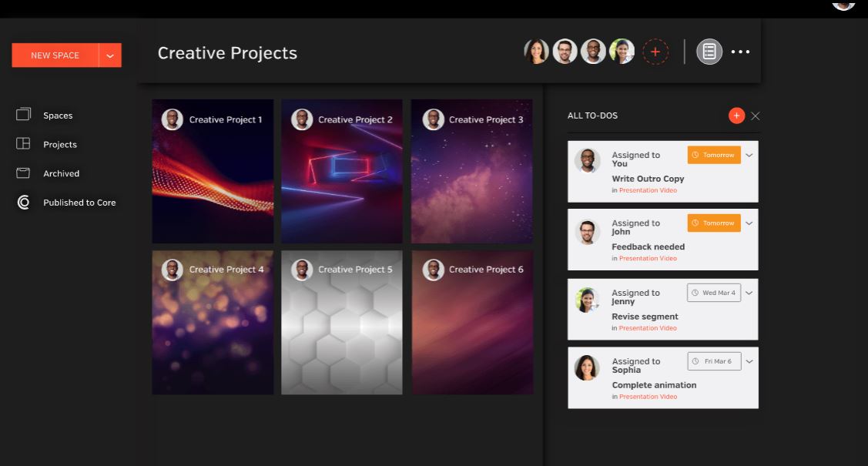The image size is (868, 466).
Task: Open Presentation Video link under Feedback needed
Action: pos(648,259)
